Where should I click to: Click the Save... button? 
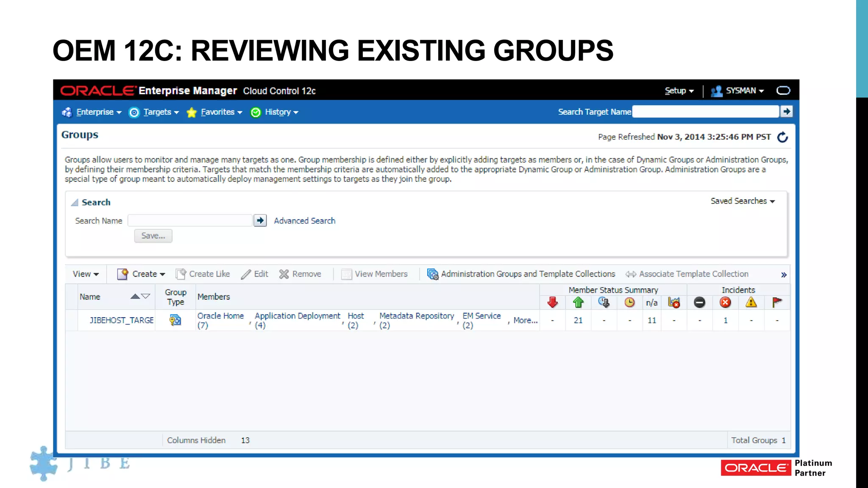pos(153,236)
